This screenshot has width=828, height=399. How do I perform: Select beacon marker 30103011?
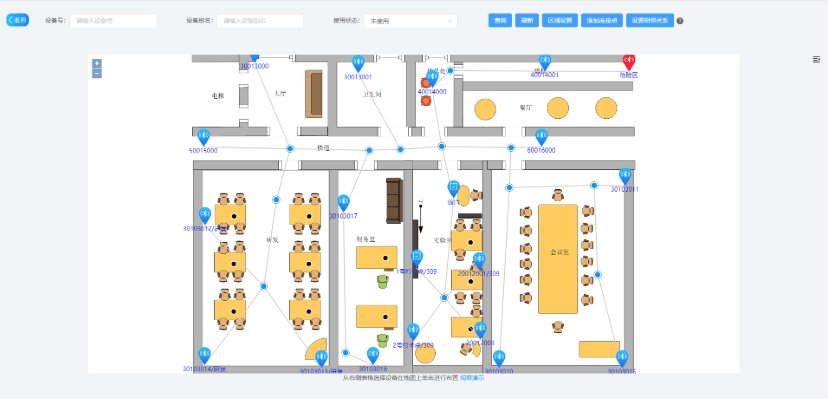[625, 176]
